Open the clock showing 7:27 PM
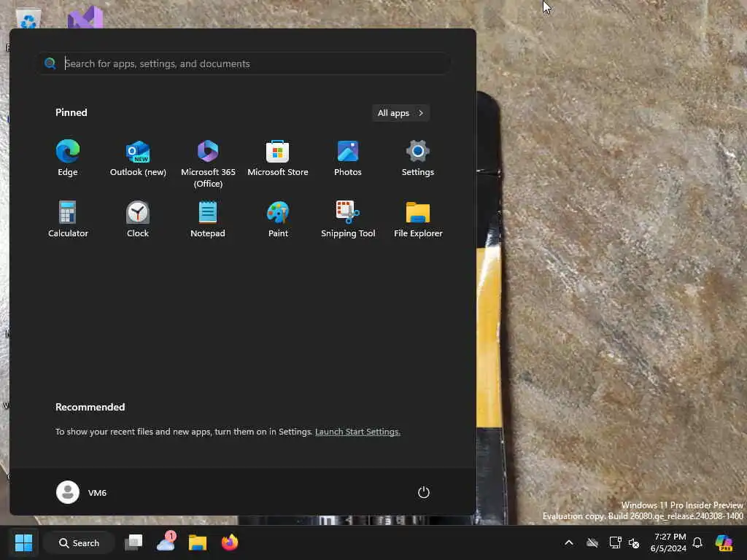Viewport: 747px width, 560px height. (668, 542)
